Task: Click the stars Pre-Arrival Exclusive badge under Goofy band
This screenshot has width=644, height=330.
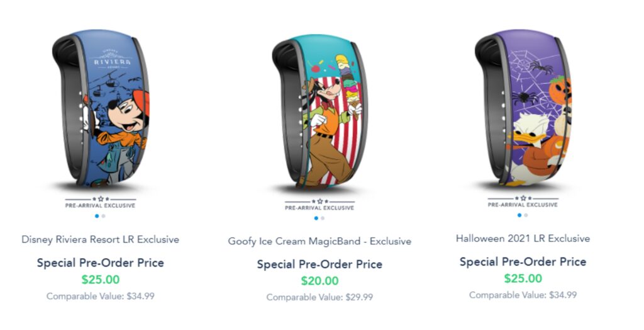Action: 319,205
